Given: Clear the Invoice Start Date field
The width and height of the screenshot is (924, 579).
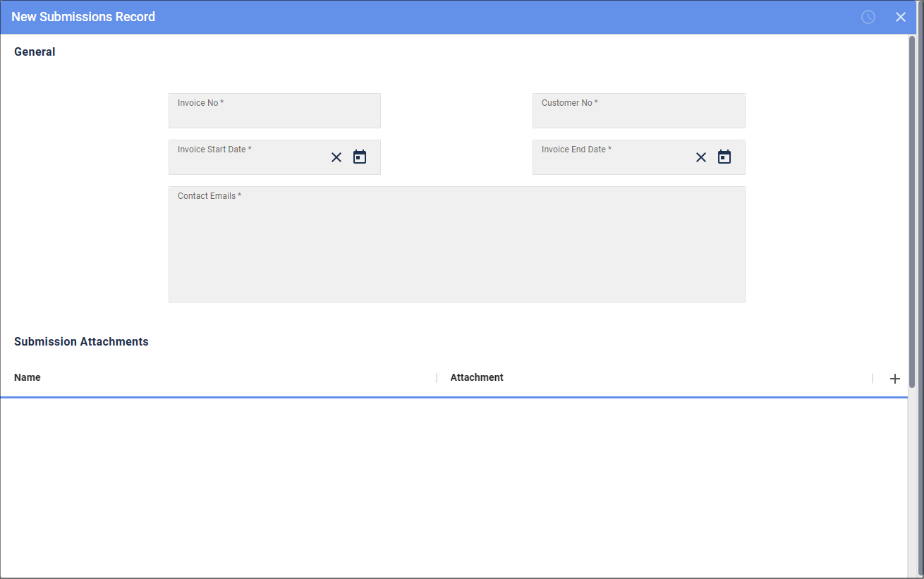Looking at the screenshot, I should 336,157.
